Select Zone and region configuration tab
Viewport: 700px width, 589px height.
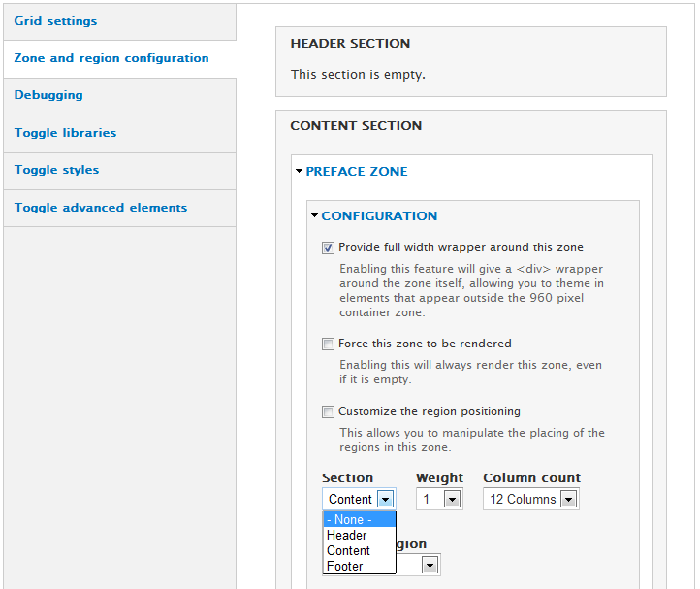[111, 58]
